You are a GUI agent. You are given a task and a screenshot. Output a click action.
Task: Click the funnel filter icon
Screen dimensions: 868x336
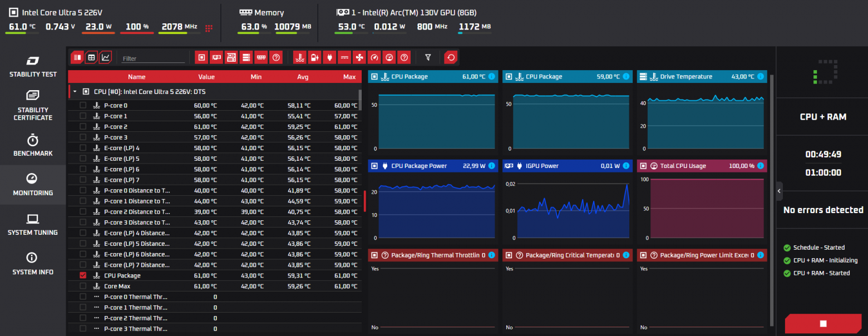(x=428, y=57)
